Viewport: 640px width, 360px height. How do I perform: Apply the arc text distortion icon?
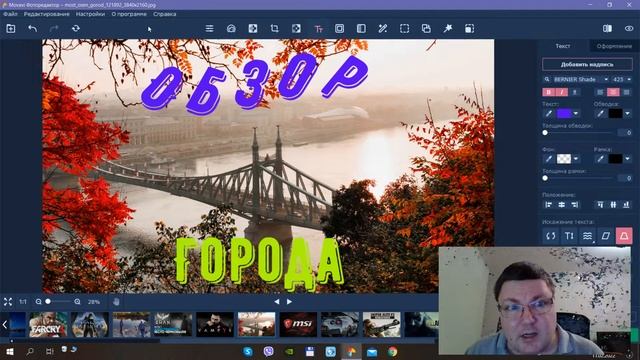coord(551,236)
